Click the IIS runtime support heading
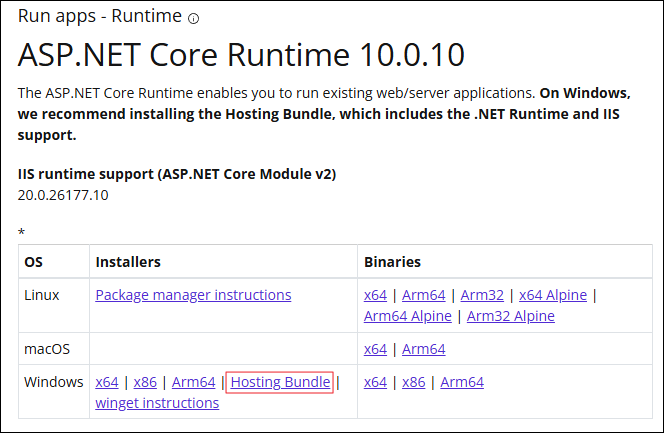This screenshot has width=664, height=433. (x=177, y=174)
